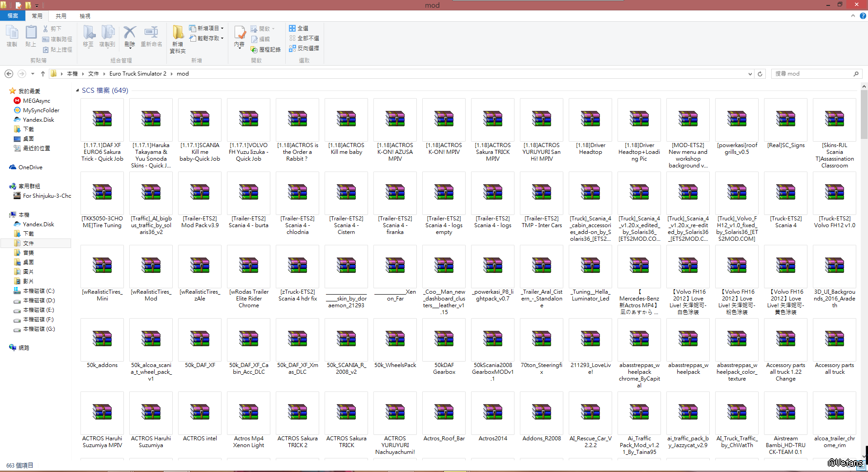Open the Help question mark icon
This screenshot has width=868, height=472.
[x=863, y=16]
